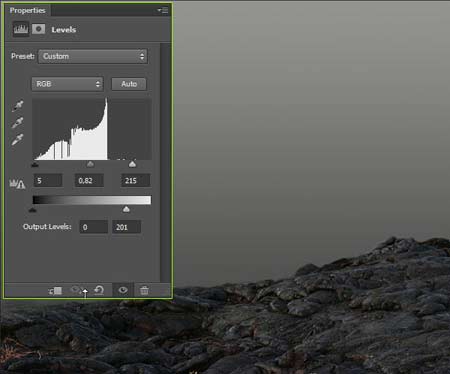Click the Levels adjustment histogram icon
The width and height of the screenshot is (450, 374).
(x=21, y=29)
